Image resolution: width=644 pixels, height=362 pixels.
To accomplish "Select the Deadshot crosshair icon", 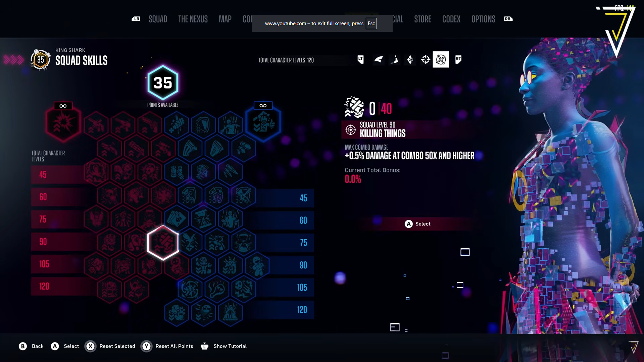I will coord(426,60).
